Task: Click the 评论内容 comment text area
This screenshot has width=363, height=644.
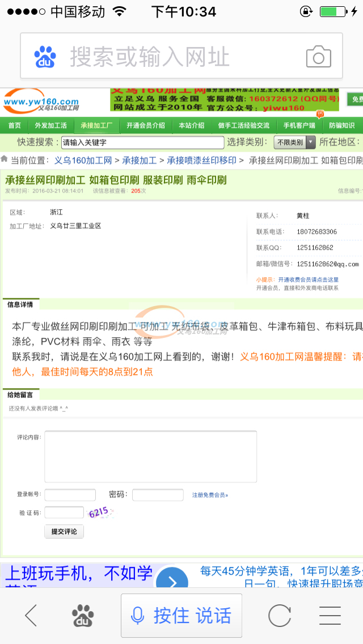Action: [x=150, y=456]
